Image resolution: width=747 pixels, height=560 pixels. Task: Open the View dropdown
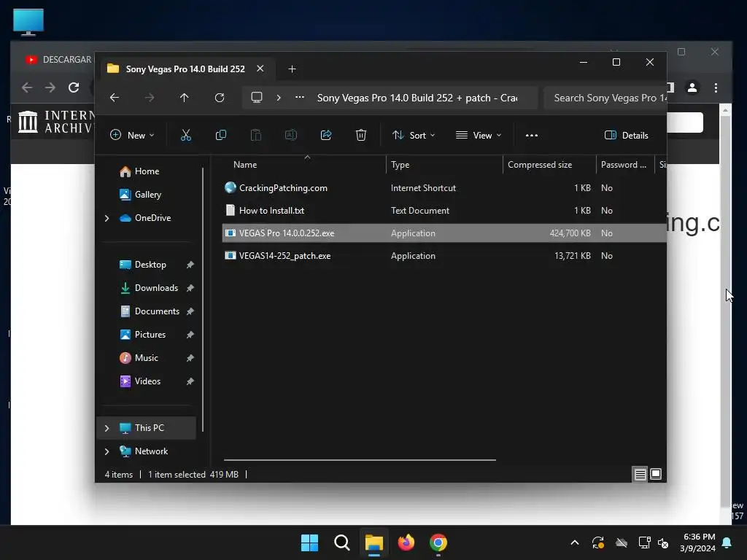(479, 135)
